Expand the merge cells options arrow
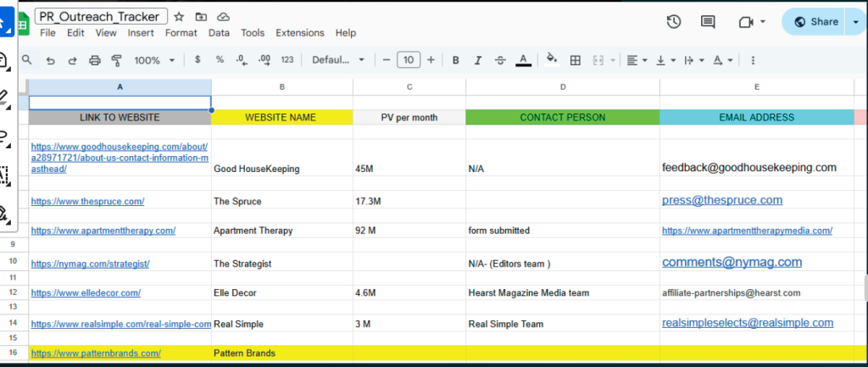Viewport: 868px width, 367px height. click(x=612, y=60)
